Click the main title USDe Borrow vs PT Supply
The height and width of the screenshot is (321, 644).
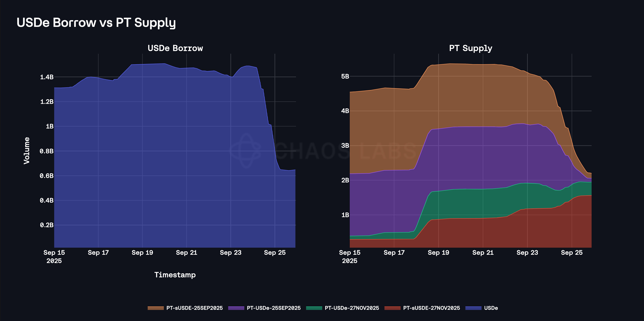(96, 23)
